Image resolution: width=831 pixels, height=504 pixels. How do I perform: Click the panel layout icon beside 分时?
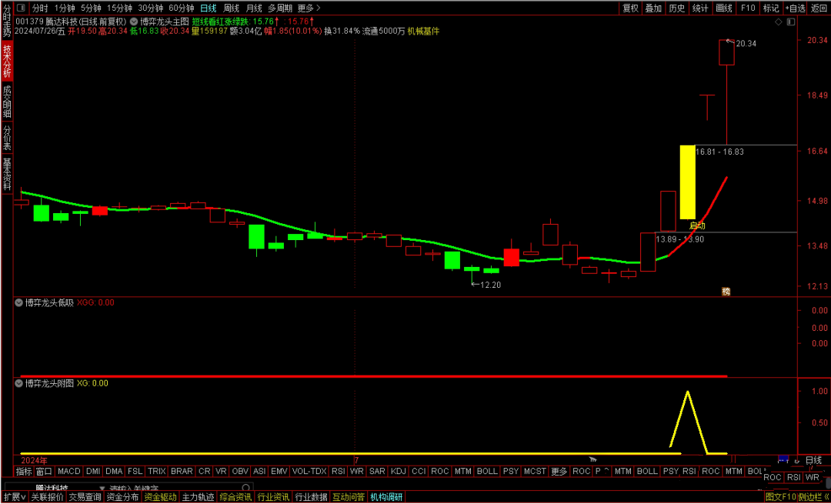tap(22, 8)
